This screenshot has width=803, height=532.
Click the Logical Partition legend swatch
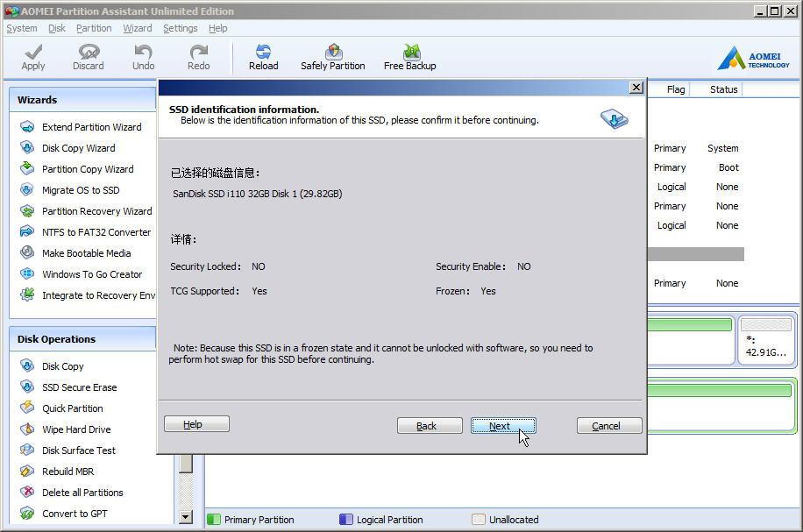coord(346,520)
